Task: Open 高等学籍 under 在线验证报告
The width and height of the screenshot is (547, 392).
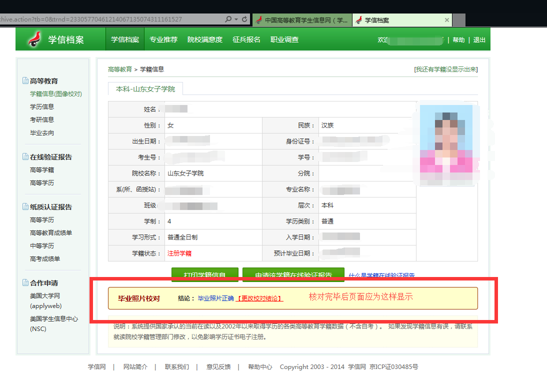Action: pos(42,170)
